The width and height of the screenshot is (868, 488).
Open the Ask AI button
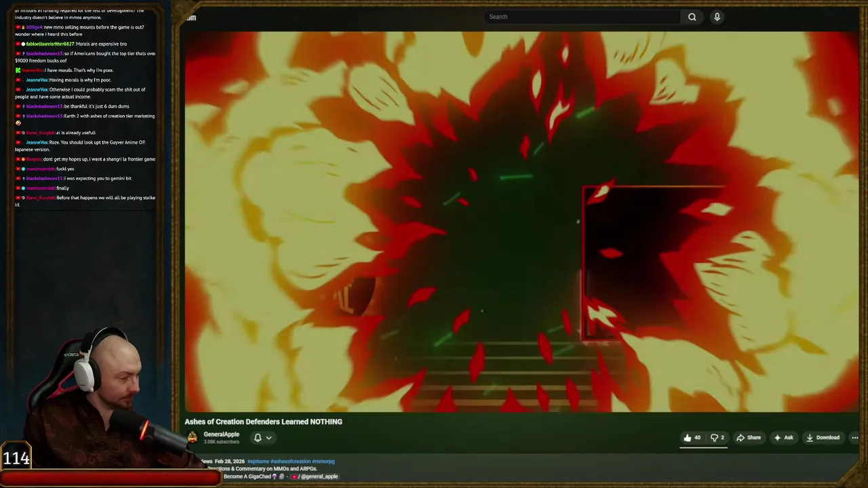(x=783, y=438)
